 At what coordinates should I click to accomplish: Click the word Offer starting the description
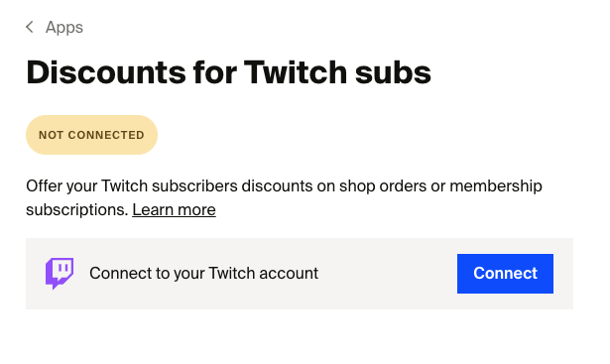44,186
